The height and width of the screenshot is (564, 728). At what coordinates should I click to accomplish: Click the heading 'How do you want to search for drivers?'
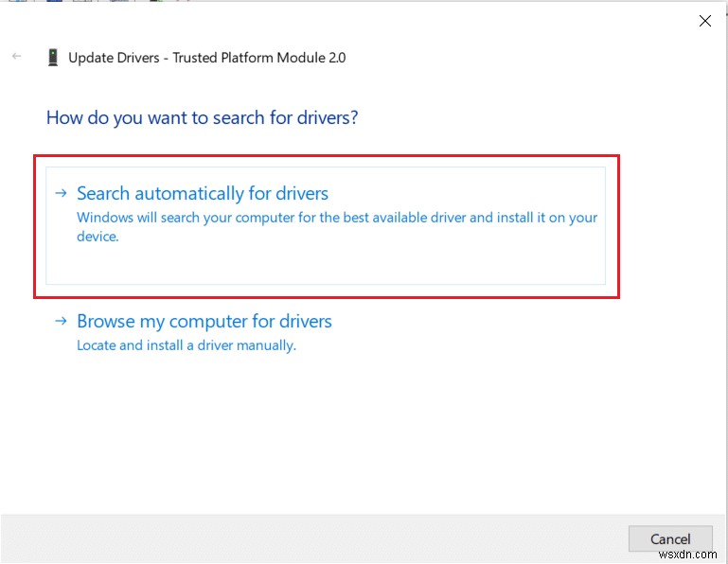pyautogui.click(x=202, y=118)
